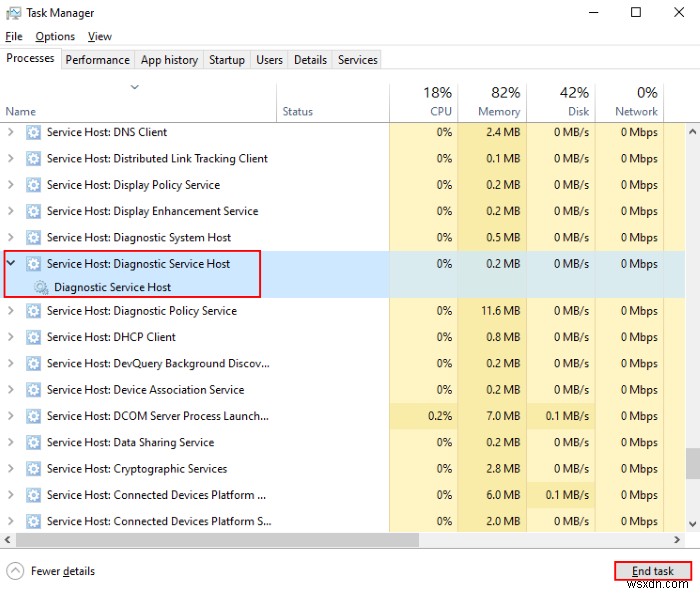Click the 11.6 MB memory value
The image size is (700, 594).
coord(500,311)
